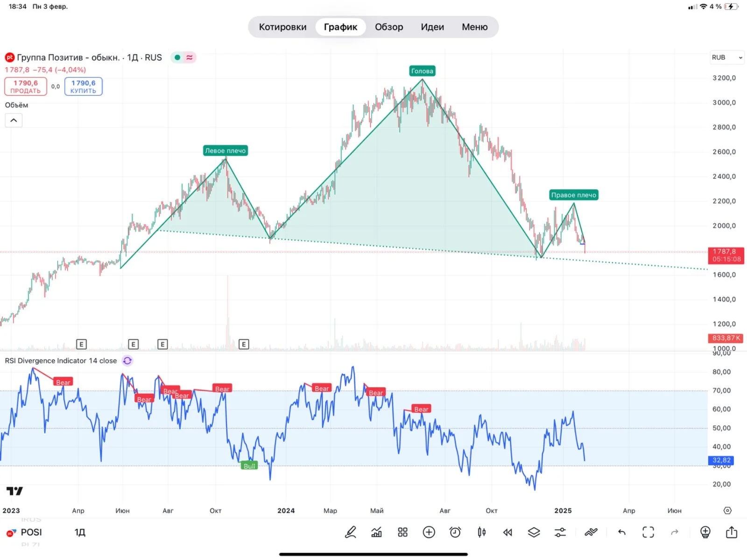
Task: Click the Bull divergence label on the RSI
Action: (x=249, y=466)
